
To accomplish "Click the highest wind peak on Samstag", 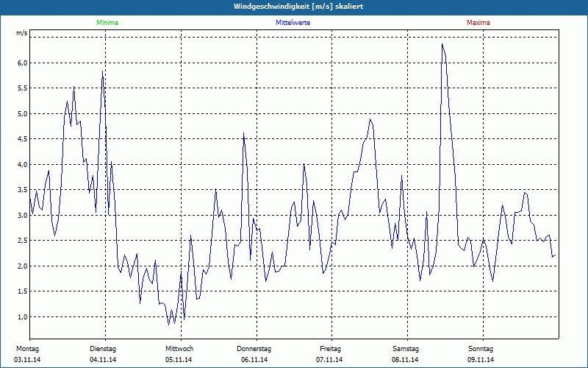I will coord(442,44).
